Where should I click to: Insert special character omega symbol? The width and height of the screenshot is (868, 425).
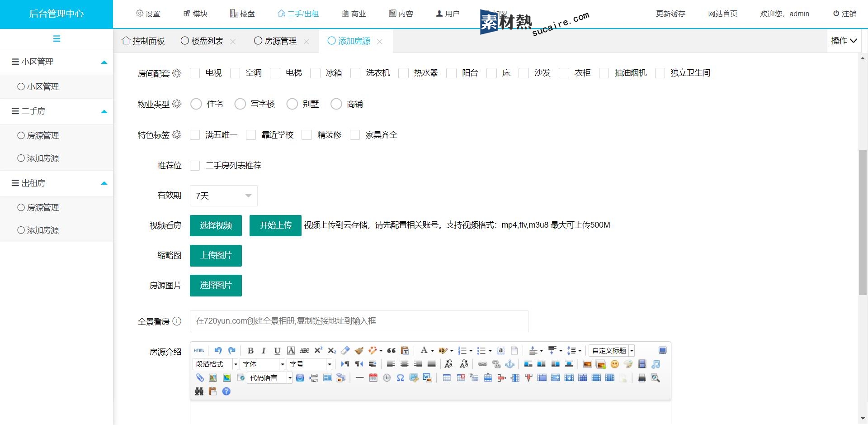(x=400, y=378)
